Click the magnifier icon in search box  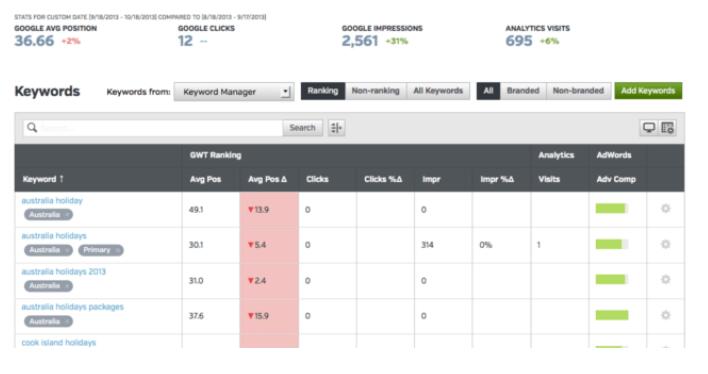(x=32, y=128)
